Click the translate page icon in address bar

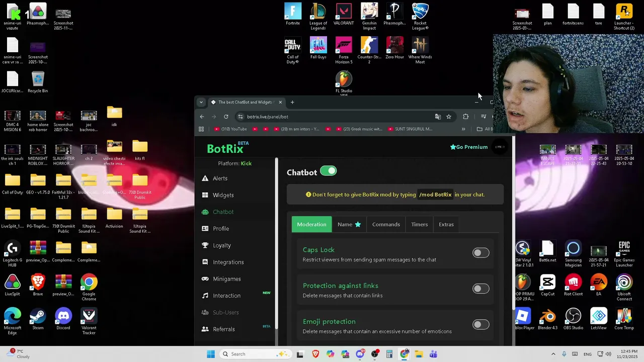tap(438, 117)
